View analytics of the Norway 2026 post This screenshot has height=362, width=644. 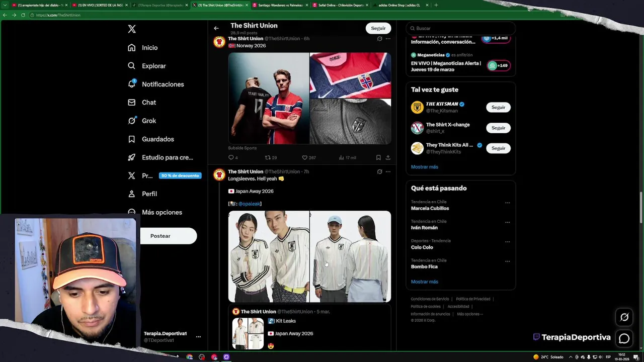coord(347,157)
